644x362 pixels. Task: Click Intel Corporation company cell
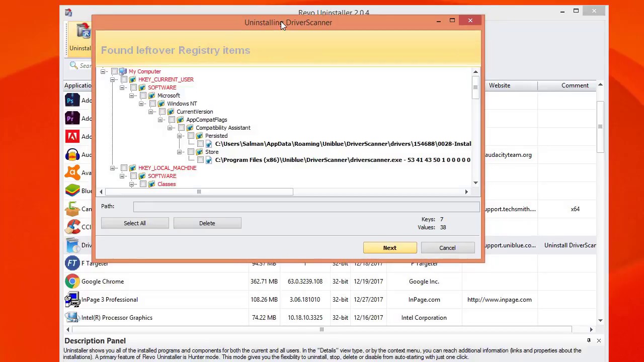pos(424,318)
